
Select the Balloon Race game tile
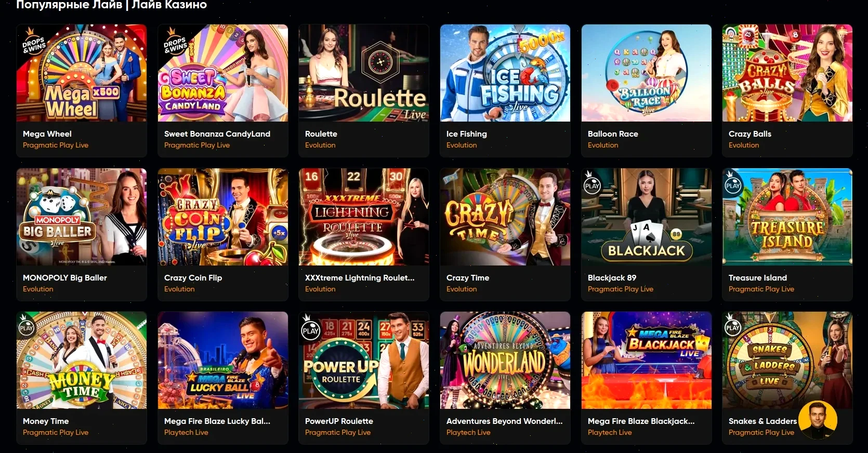click(x=647, y=90)
